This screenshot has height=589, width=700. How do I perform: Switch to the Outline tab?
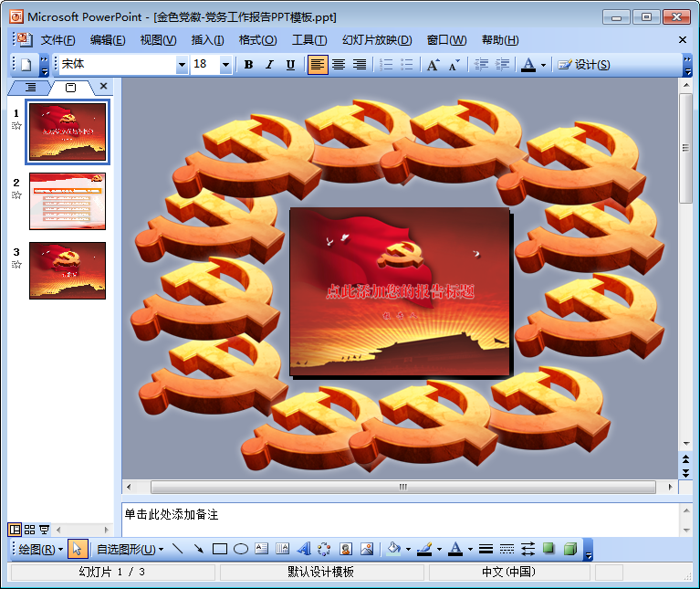[30, 87]
